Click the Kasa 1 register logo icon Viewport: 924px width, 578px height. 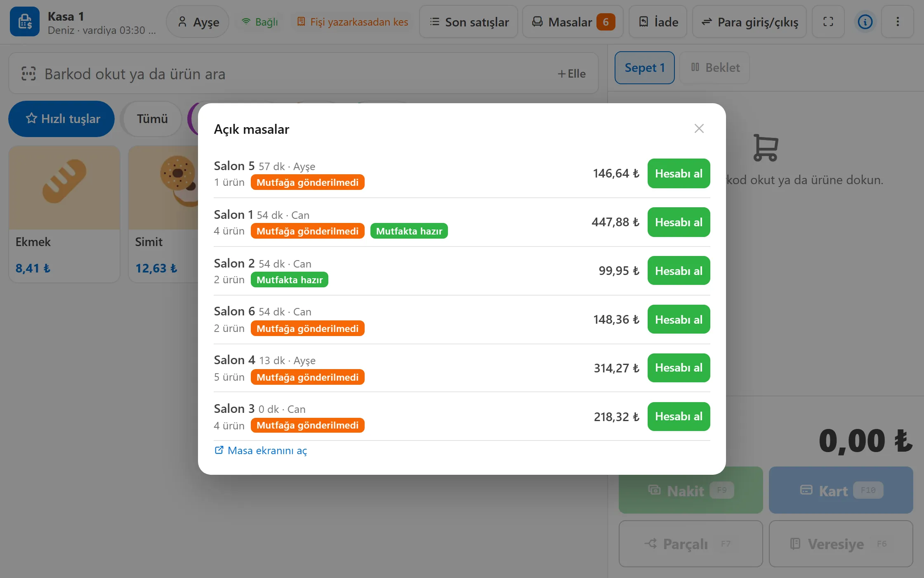coord(25,22)
